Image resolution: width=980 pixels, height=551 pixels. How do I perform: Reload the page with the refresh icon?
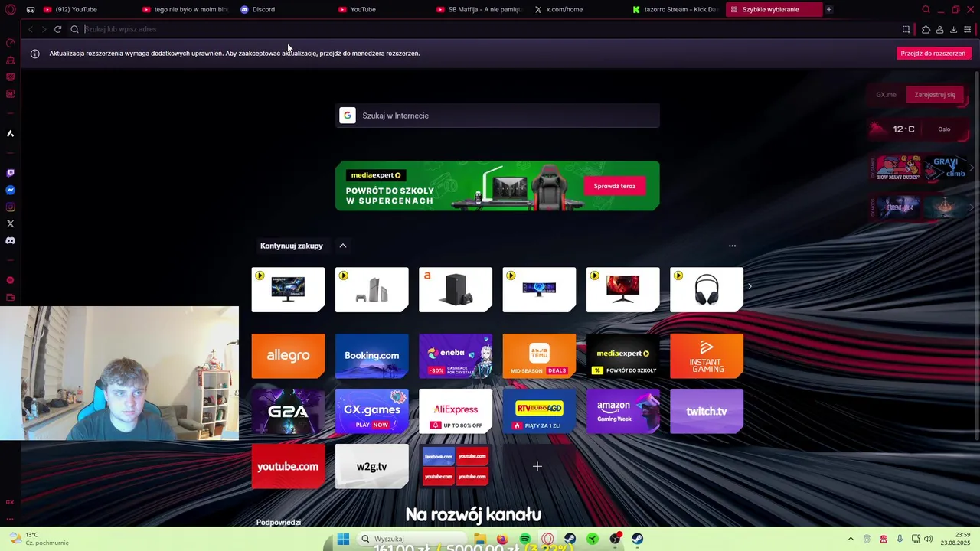click(57, 29)
